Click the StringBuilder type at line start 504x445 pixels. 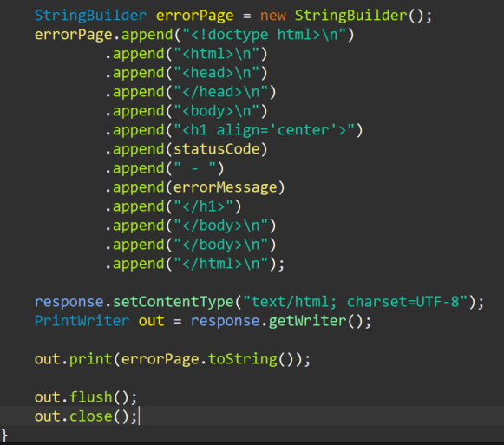90,16
